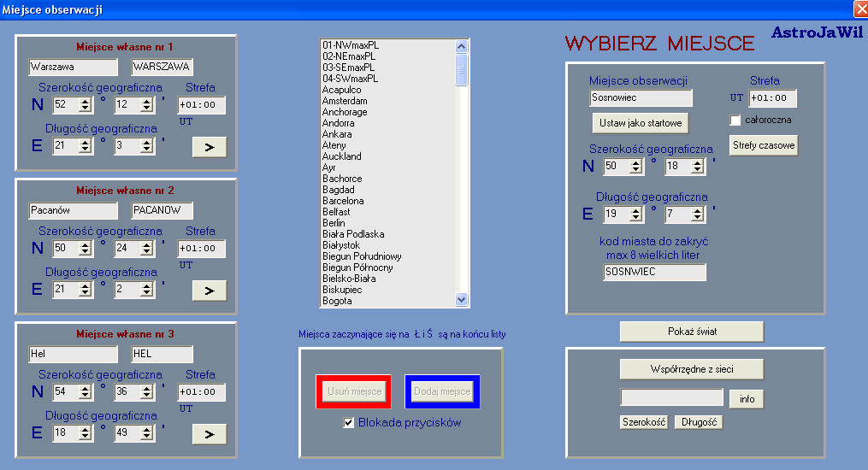Click the places list scrollbar thumb
This screenshot has width=868, height=470.
point(462,70)
